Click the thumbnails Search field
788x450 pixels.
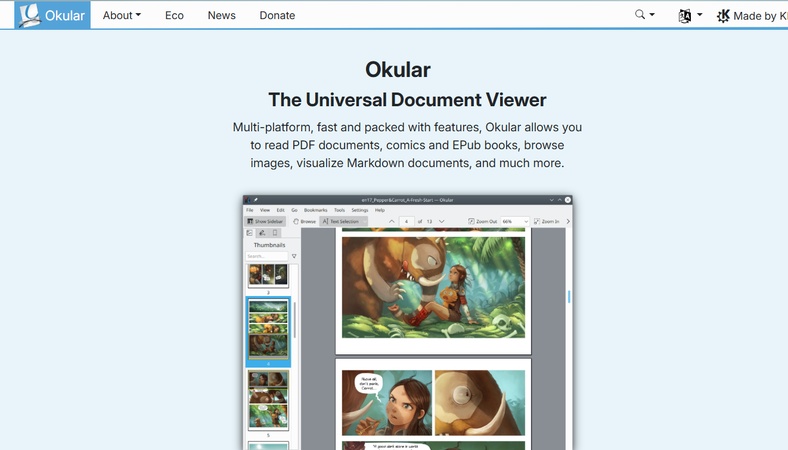[x=267, y=256]
